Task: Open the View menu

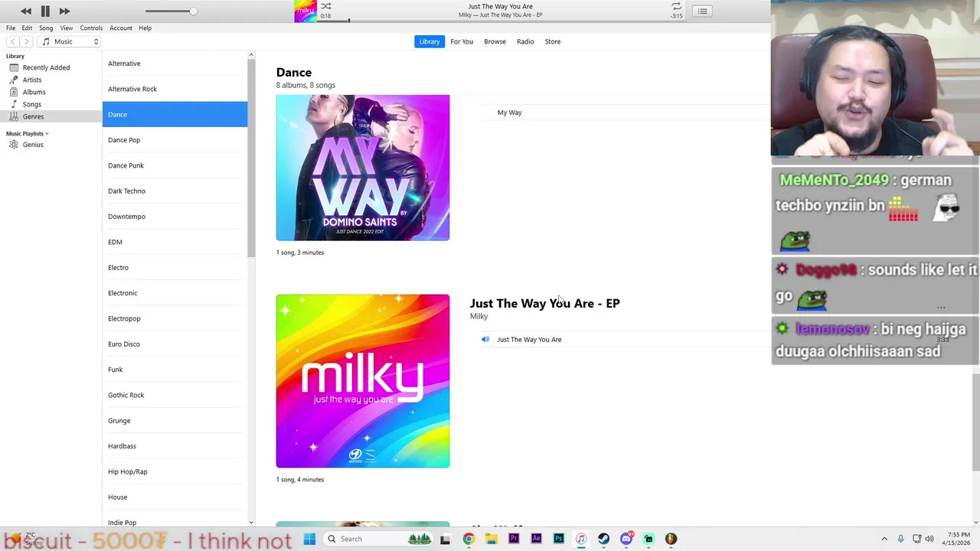Action: (67, 28)
